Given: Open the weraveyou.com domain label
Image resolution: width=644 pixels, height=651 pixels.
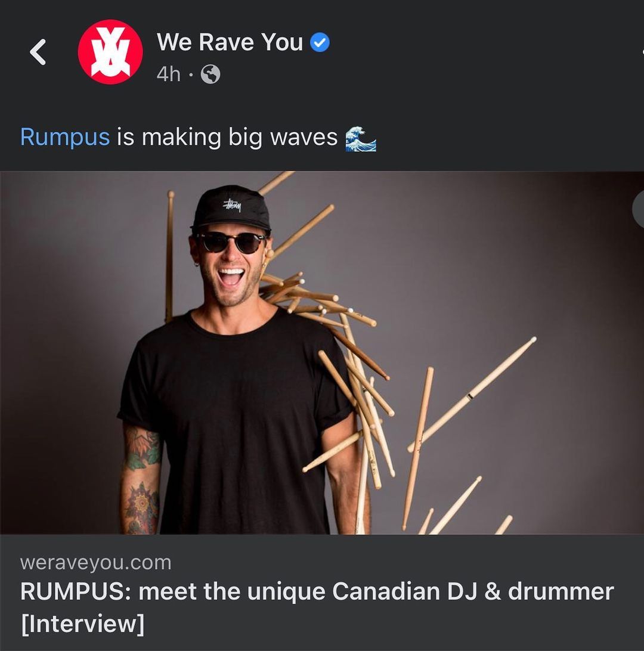Looking at the screenshot, I should [95, 563].
